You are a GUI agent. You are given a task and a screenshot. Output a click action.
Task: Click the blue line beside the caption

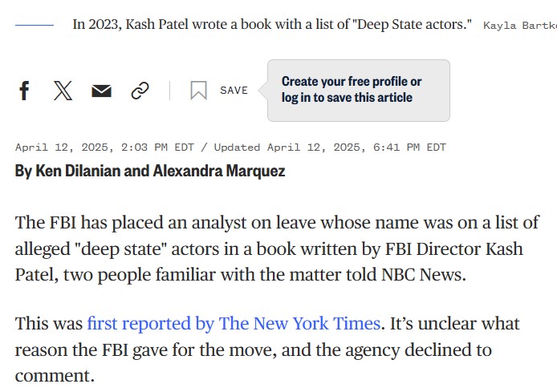pos(35,25)
